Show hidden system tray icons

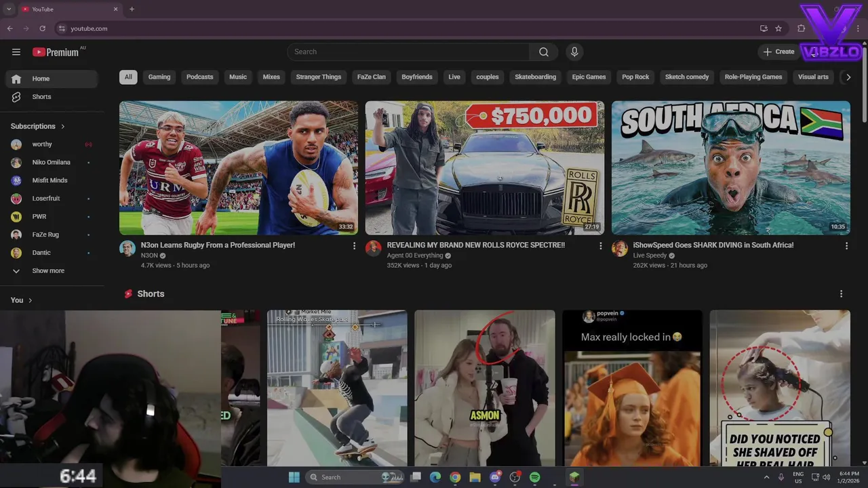pos(767,477)
